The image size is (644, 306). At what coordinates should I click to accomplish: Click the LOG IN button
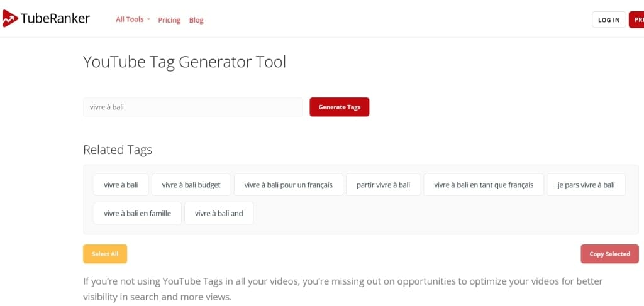608,20
